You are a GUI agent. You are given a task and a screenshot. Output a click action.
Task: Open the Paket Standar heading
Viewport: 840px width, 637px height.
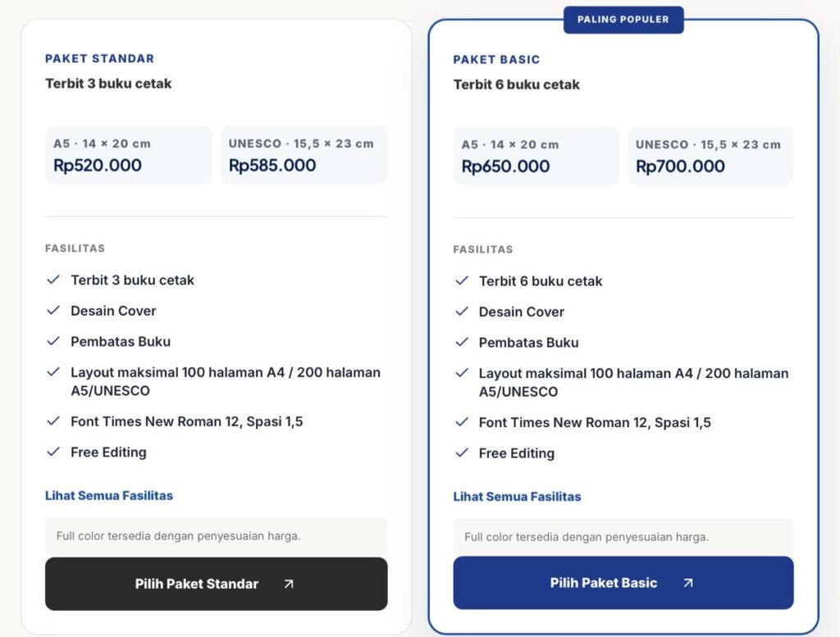[x=99, y=58]
